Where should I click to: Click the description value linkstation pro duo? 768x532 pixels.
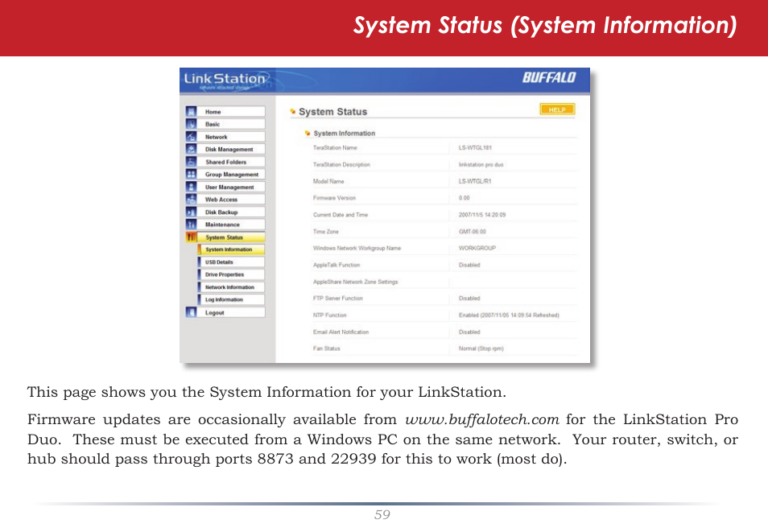481,165
